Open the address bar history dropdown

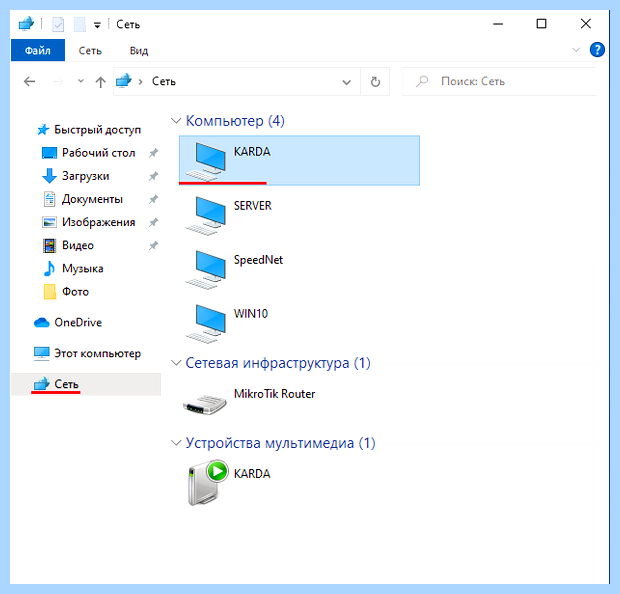click(x=346, y=82)
